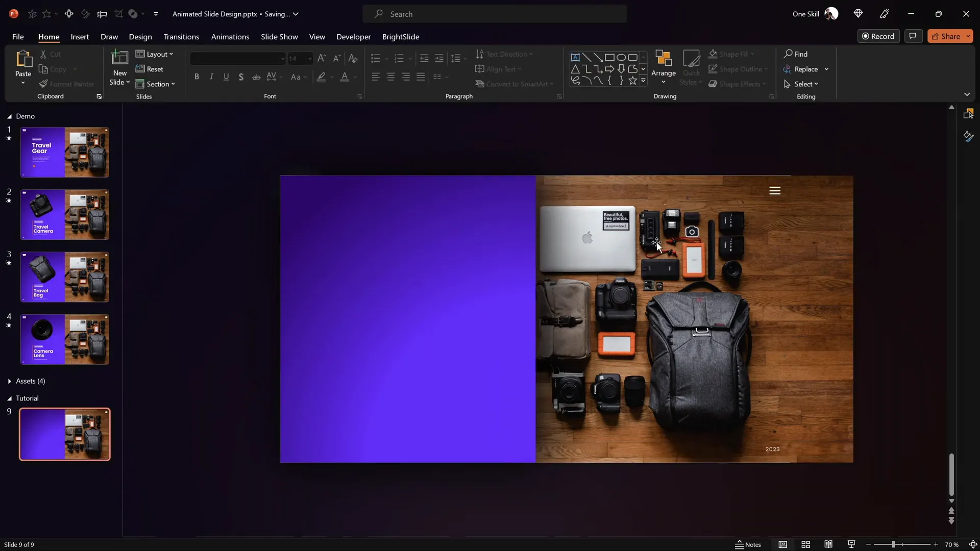Click the Record button

[879, 36]
